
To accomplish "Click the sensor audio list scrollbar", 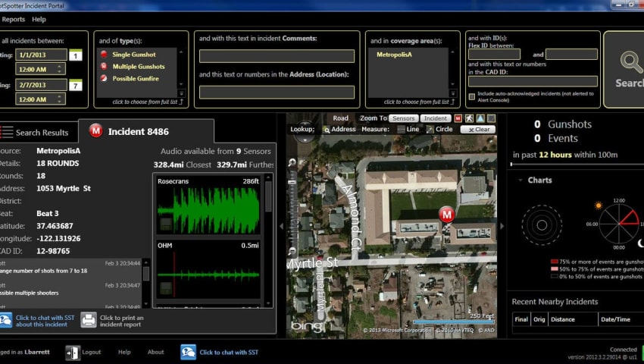I will (x=268, y=196).
